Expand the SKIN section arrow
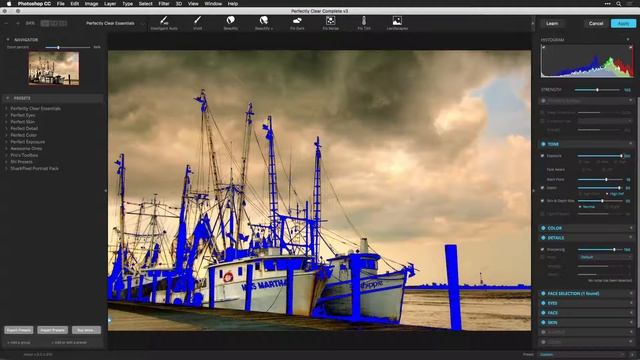The image size is (640, 360). pos(631,322)
